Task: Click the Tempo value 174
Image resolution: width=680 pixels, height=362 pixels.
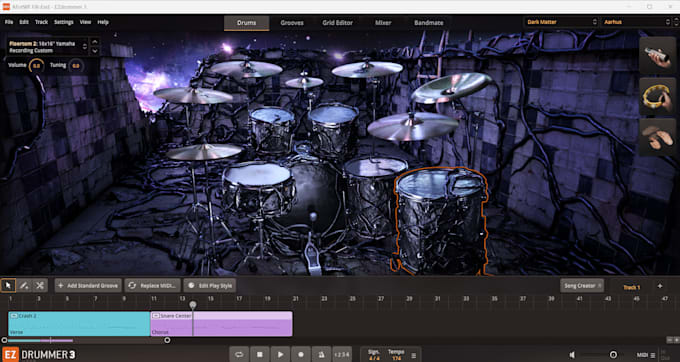Action: (x=396, y=359)
